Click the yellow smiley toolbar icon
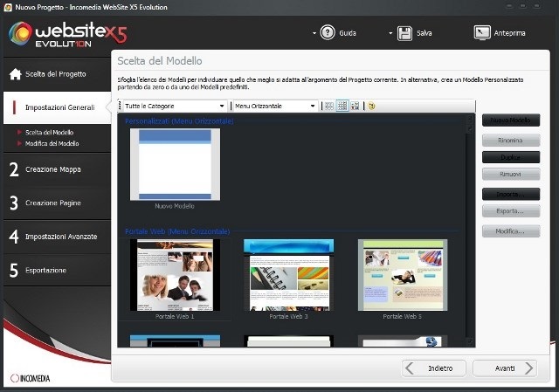The height and width of the screenshot is (392, 559). point(371,106)
